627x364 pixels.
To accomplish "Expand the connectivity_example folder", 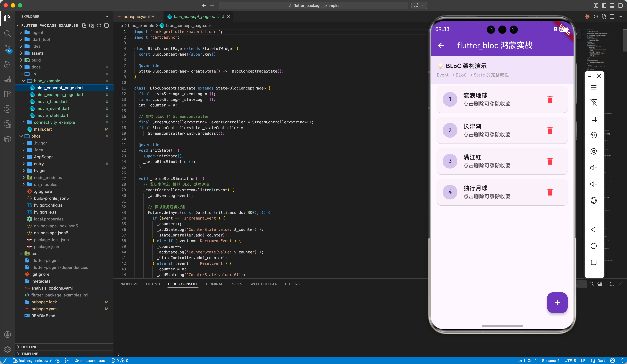I will click(x=54, y=122).
